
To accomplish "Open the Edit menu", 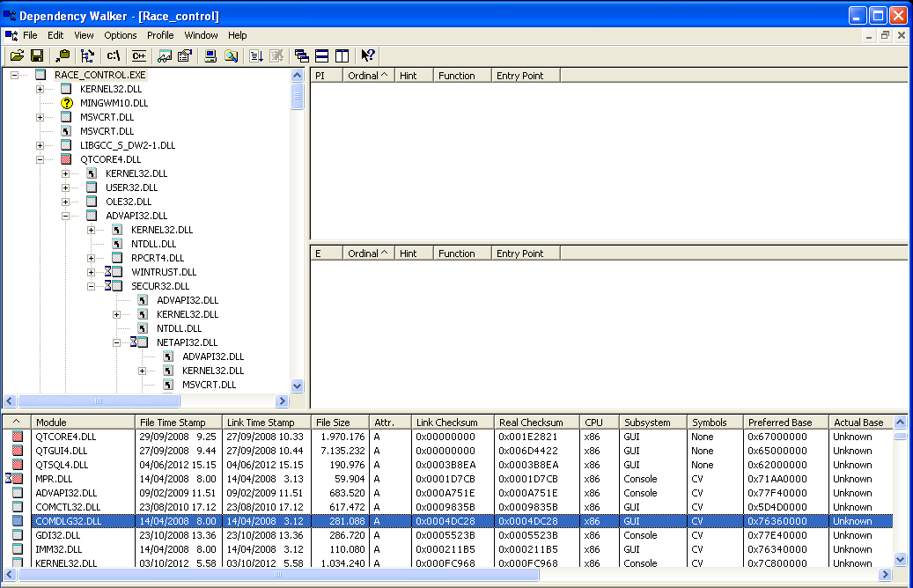I will [x=55, y=35].
